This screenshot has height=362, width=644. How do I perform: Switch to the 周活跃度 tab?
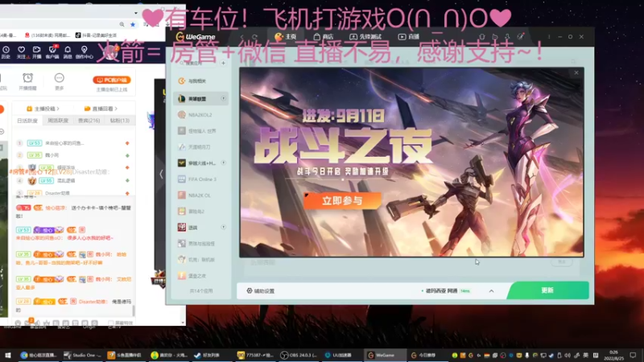click(x=58, y=121)
